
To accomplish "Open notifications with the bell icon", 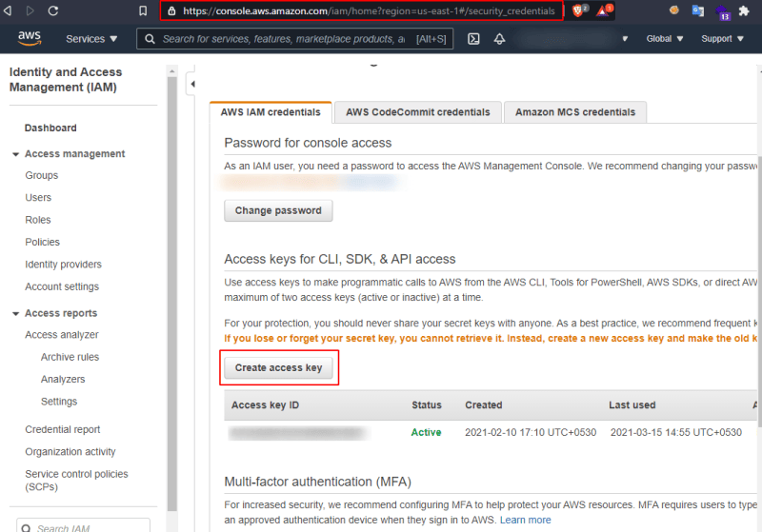I will point(499,39).
